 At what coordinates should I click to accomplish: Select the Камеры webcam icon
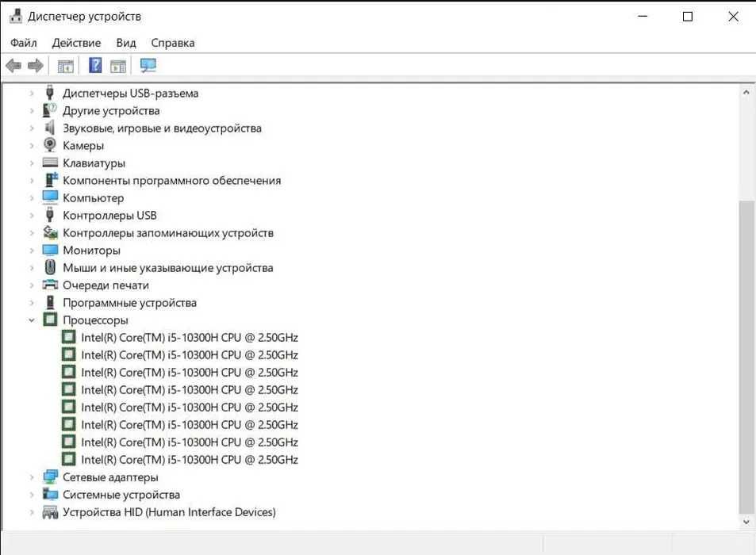50,145
